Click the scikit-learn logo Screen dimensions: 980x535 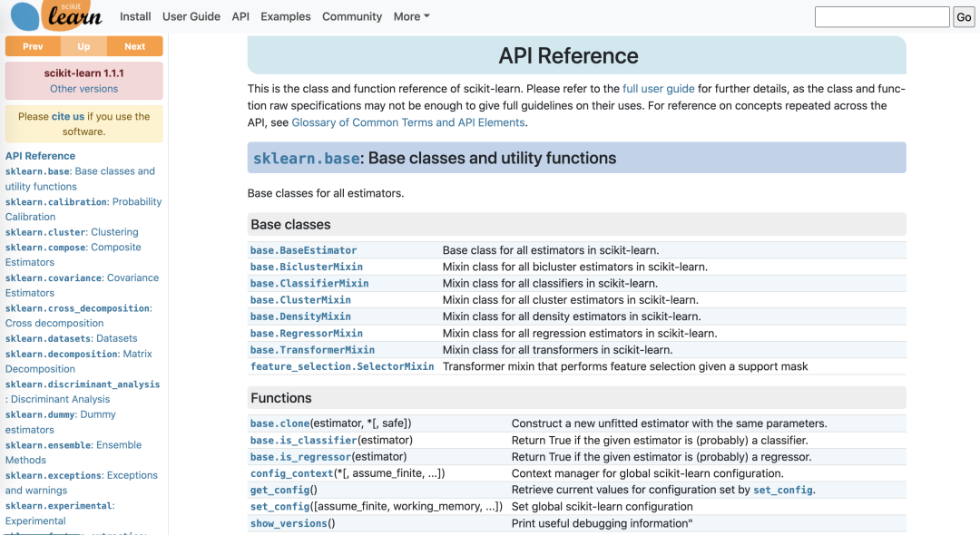point(58,15)
